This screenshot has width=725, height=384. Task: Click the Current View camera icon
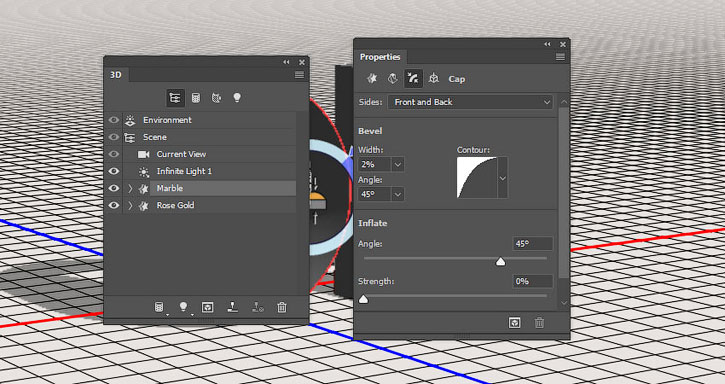pyautogui.click(x=144, y=155)
